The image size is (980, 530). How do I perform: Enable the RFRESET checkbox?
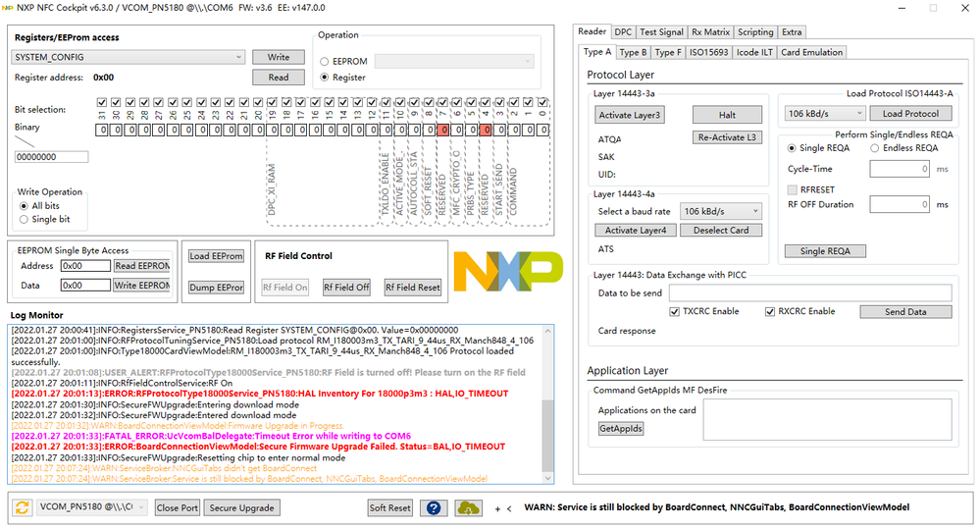793,189
